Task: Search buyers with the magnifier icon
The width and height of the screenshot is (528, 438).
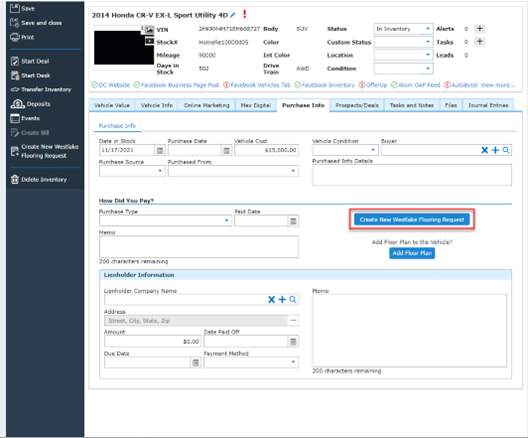Action: click(x=505, y=150)
